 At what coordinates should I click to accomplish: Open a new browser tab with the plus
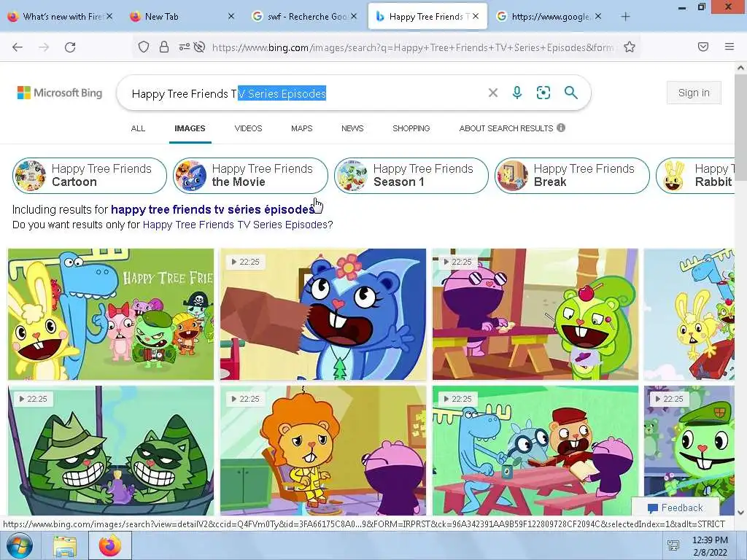coord(625,17)
